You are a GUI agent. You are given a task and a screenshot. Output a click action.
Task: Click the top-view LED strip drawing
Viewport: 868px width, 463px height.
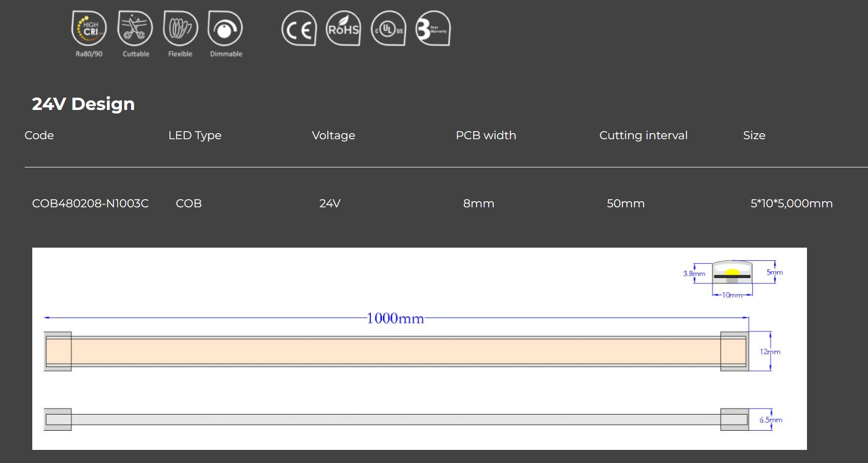(396, 352)
